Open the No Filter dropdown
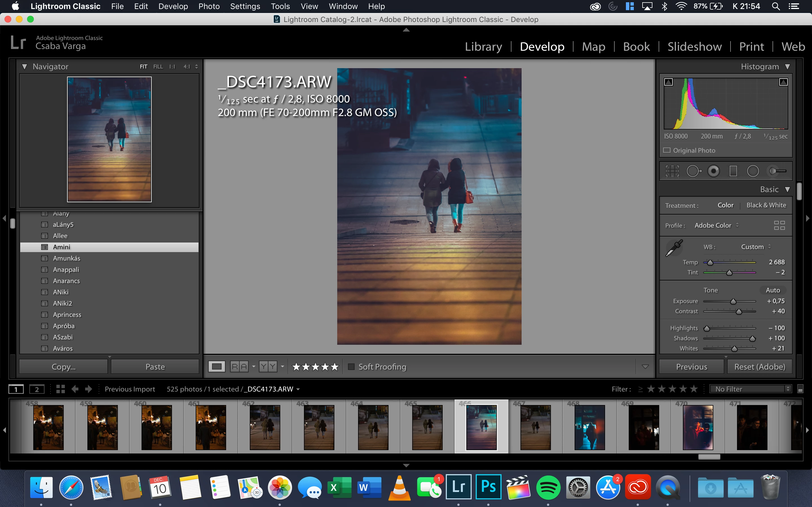Viewport: 812px width, 507px height. point(750,389)
